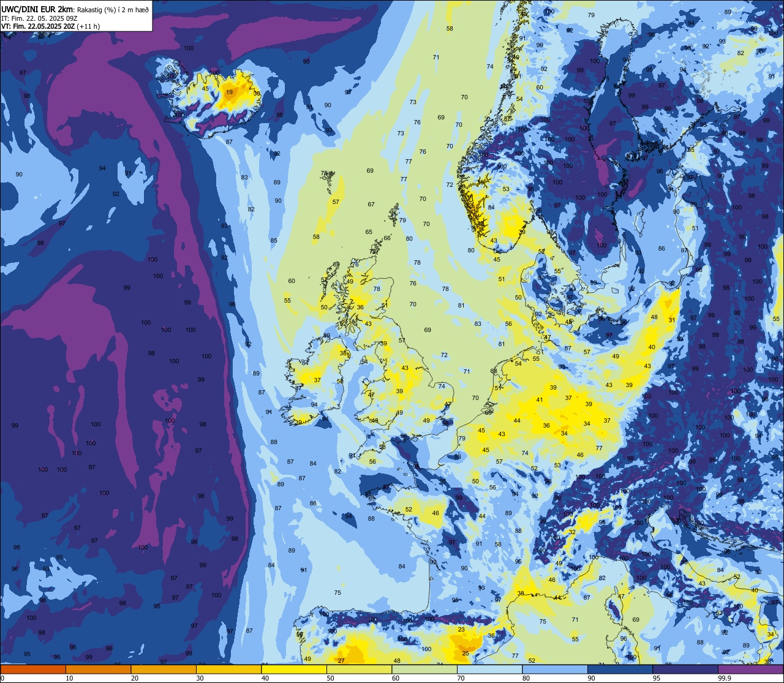This screenshot has height=683, width=784.
Task: Click the '10' tick label on the legend
Action: pos(69,678)
